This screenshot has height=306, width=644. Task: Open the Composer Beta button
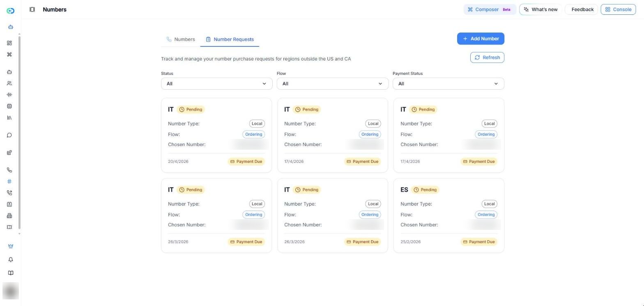click(490, 9)
